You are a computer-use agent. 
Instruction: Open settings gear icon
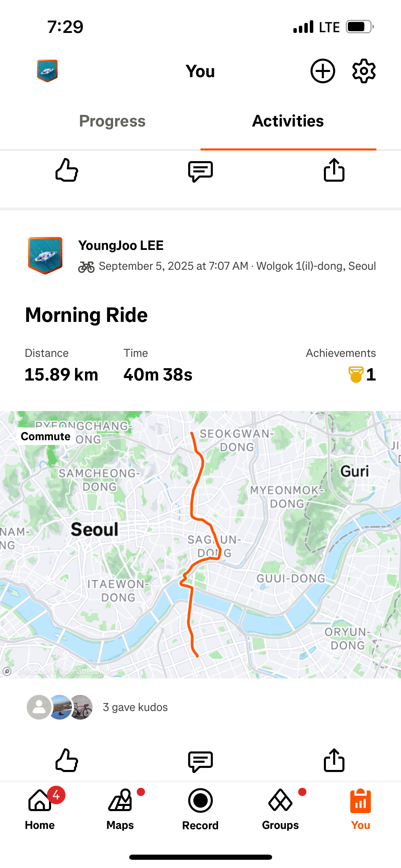[x=364, y=71]
